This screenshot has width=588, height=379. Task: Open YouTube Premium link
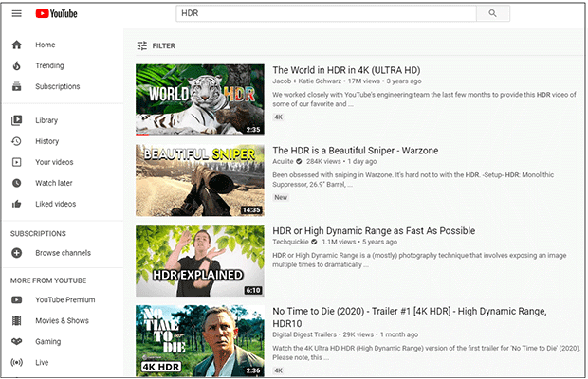pos(65,300)
